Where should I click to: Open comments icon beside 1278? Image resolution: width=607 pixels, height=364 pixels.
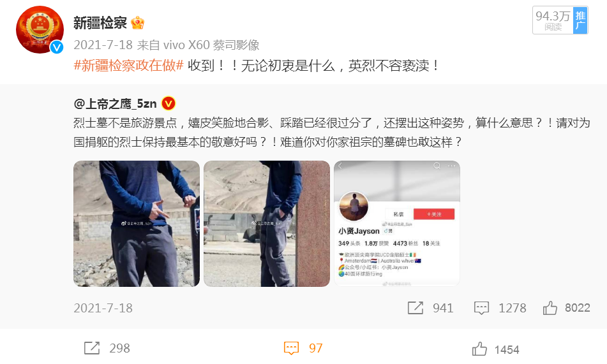(481, 308)
